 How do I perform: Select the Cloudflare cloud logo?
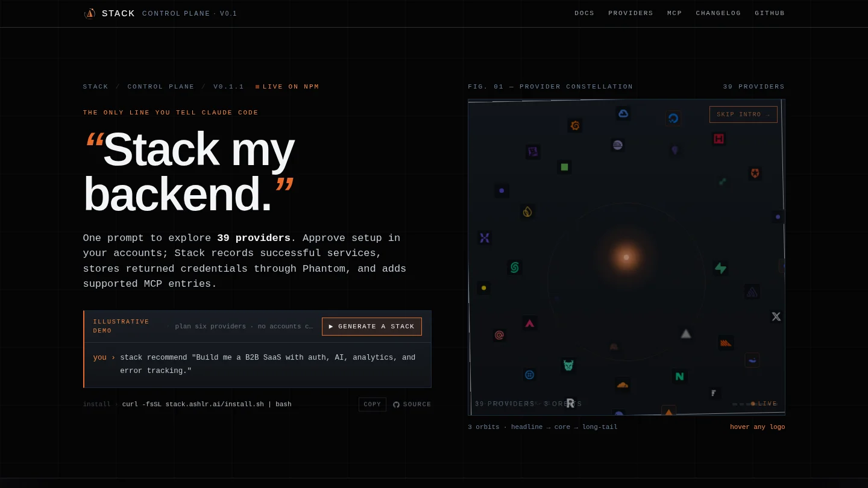[x=623, y=384]
